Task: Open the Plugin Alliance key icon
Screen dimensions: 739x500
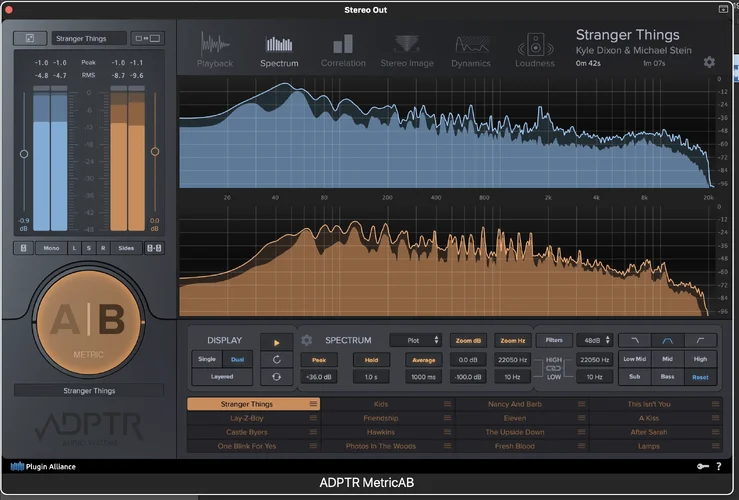Action: [702, 466]
